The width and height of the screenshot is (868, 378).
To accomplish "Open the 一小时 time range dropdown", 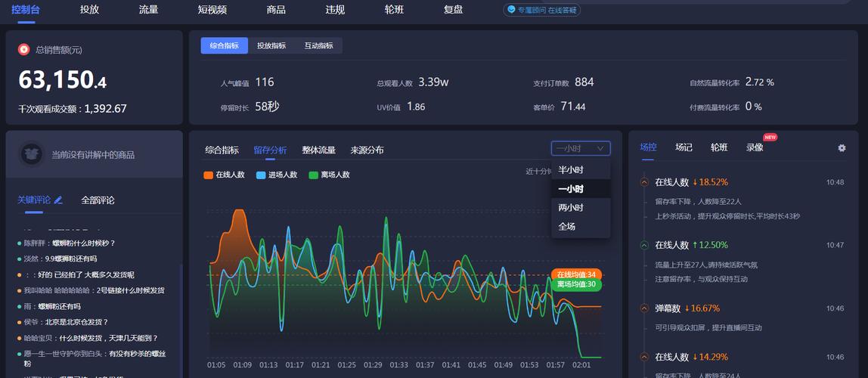I will coord(580,149).
